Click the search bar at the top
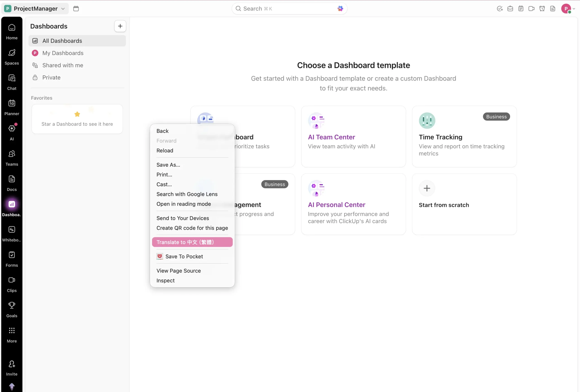The width and height of the screenshot is (580, 392). 289,8
